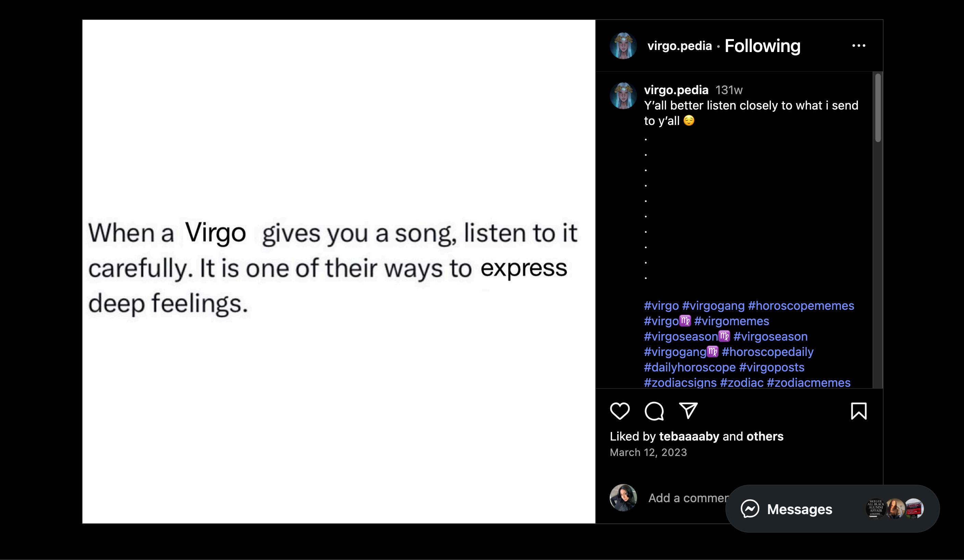Image resolution: width=964 pixels, height=560 pixels.
Task: Click the Messenger icon in the Messages pill
Action: [x=750, y=509]
